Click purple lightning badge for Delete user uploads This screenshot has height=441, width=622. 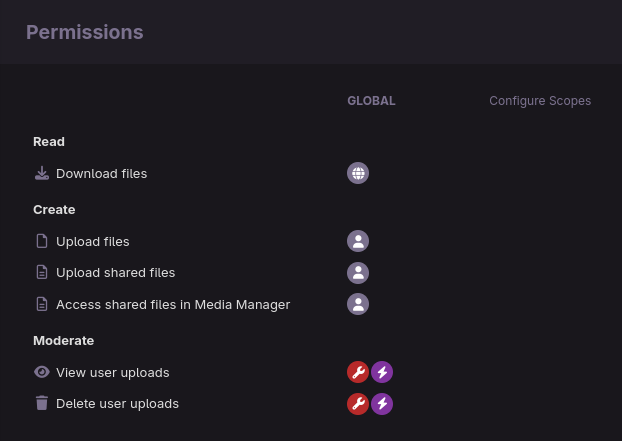coord(382,404)
